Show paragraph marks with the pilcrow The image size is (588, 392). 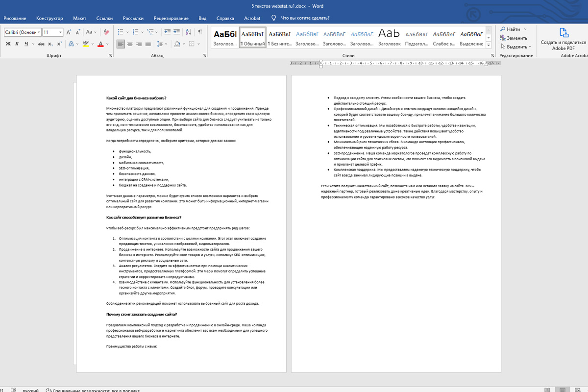[x=200, y=32]
